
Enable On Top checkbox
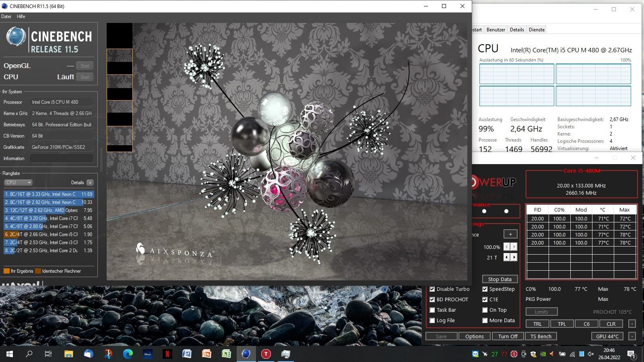pyautogui.click(x=485, y=310)
